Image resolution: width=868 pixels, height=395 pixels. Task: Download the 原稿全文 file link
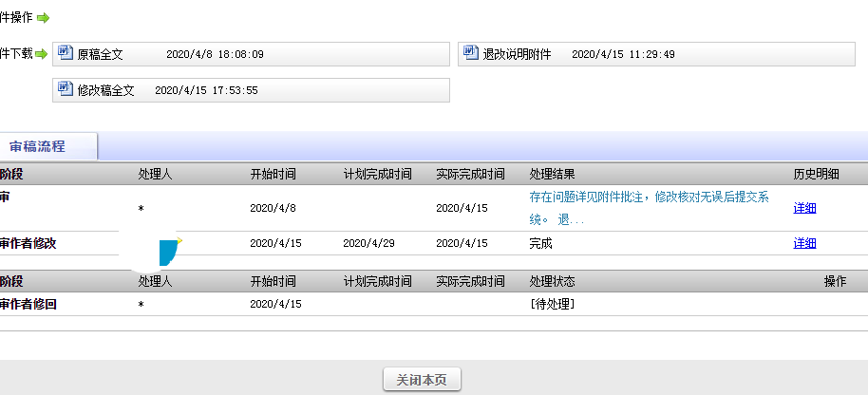pyautogui.click(x=100, y=55)
